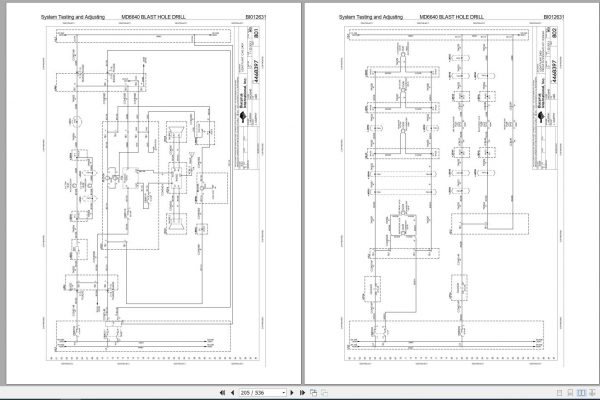600x400 pixels.
Task: Jump to the last page
Action: pos(302,393)
